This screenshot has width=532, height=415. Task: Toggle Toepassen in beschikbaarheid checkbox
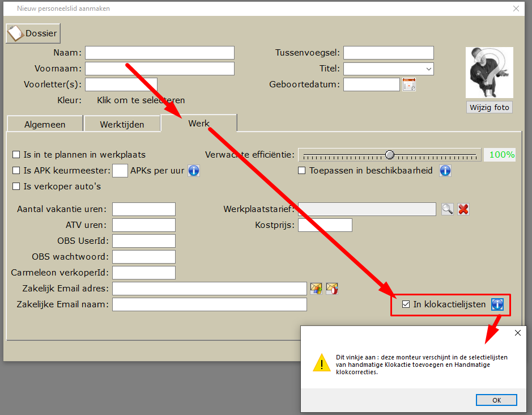tap(301, 171)
